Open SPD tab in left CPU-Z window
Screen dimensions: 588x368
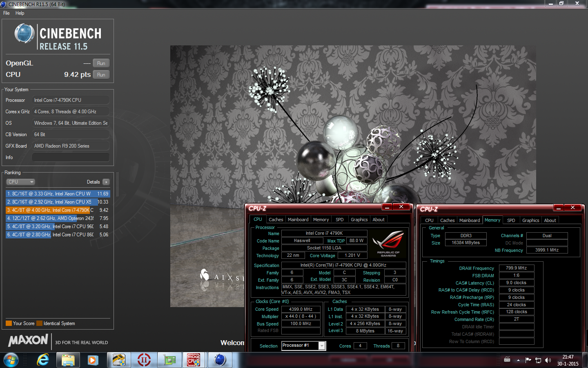[339, 220]
